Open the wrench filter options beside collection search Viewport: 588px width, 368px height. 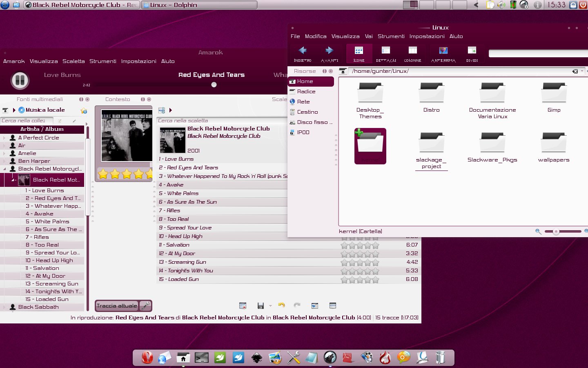74,121
